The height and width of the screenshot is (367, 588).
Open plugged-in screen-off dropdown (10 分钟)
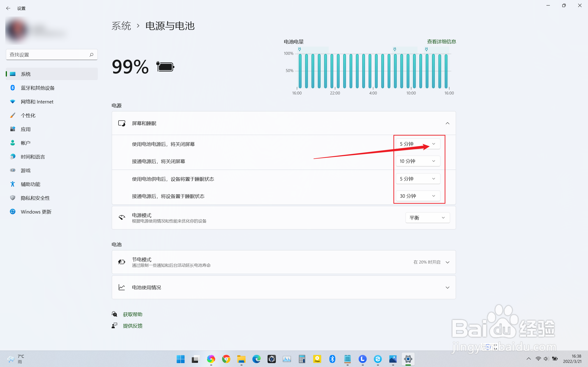coord(418,161)
